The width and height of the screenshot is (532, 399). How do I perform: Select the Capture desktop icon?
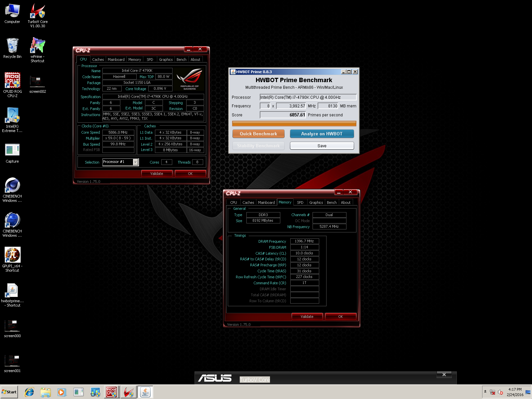pos(12,153)
